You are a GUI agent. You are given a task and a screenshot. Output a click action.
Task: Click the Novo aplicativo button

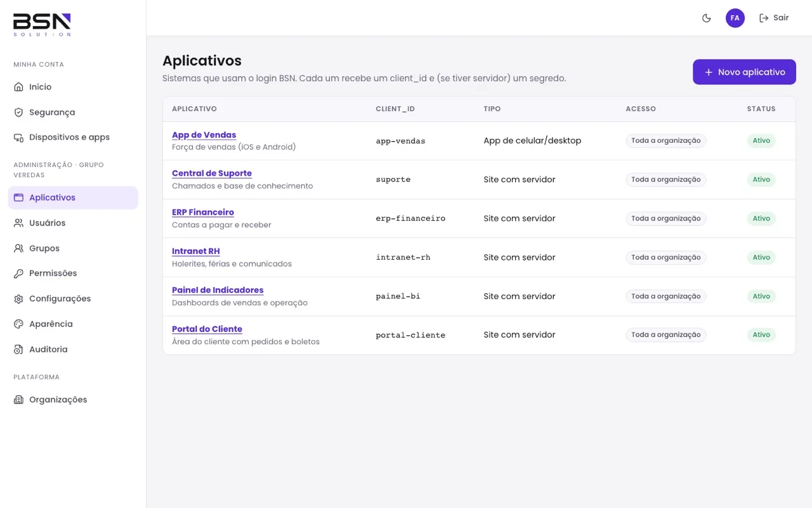(744, 72)
